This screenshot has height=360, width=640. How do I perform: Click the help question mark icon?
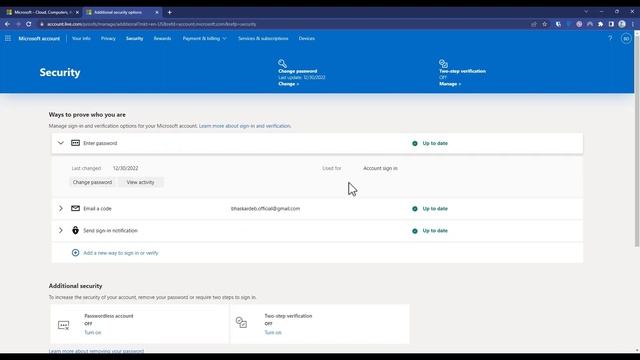(610, 38)
